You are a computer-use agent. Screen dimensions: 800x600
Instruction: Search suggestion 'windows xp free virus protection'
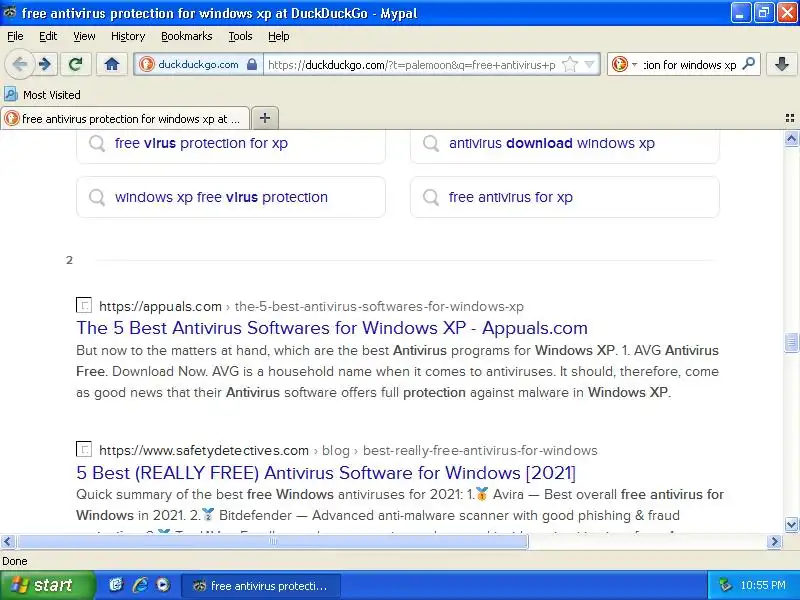tap(231, 197)
